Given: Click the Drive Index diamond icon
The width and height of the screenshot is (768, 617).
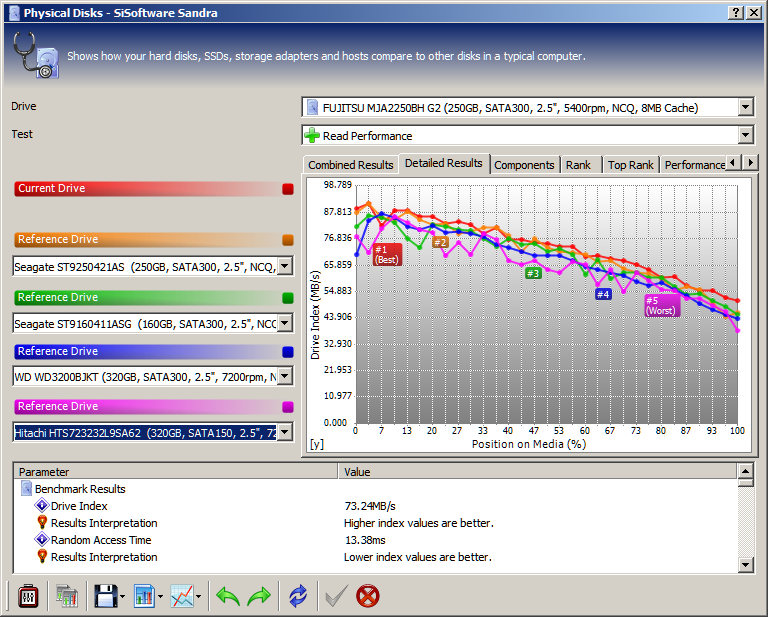Looking at the screenshot, I should coord(42,505).
